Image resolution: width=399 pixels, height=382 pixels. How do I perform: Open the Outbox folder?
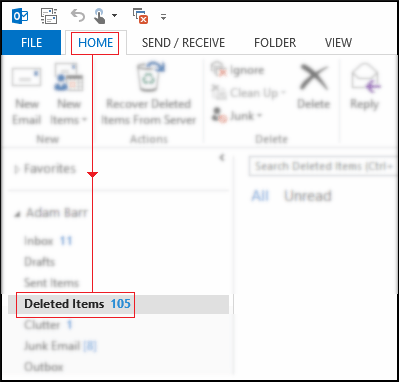43,367
